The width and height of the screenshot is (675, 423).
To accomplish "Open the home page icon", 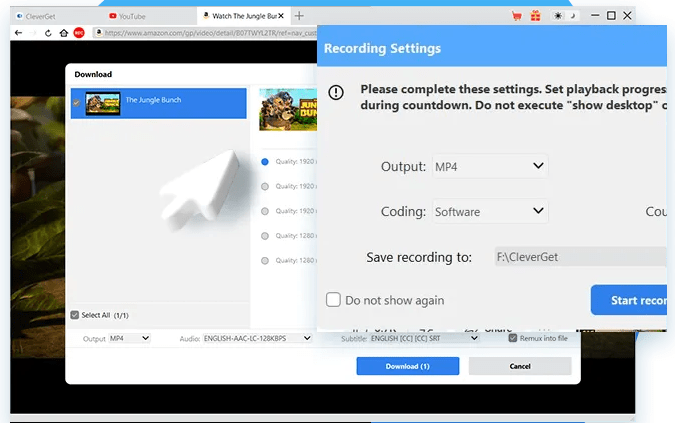I will pyautogui.click(x=63, y=33).
